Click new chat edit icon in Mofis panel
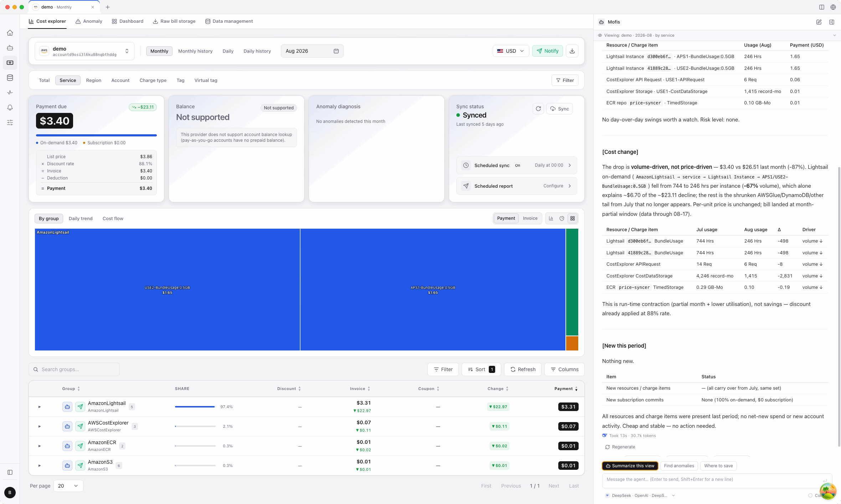The width and height of the screenshot is (841, 504). (819, 22)
